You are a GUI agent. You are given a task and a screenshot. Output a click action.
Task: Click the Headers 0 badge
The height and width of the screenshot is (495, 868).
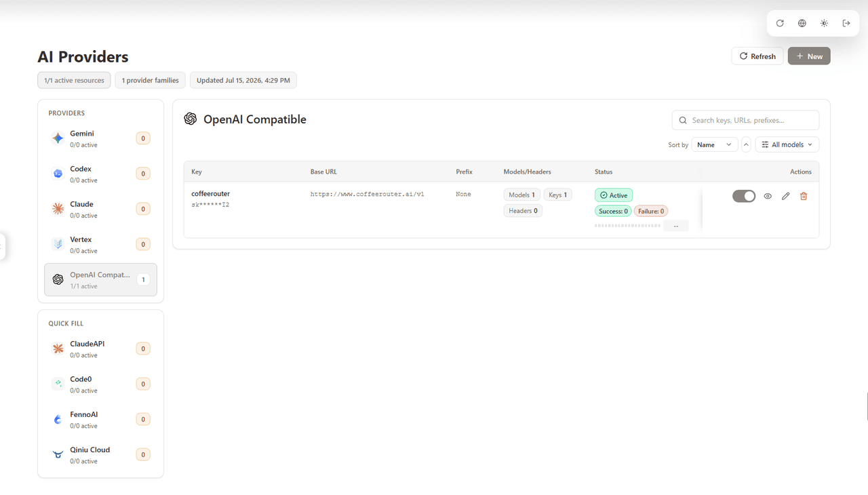pyautogui.click(x=523, y=211)
